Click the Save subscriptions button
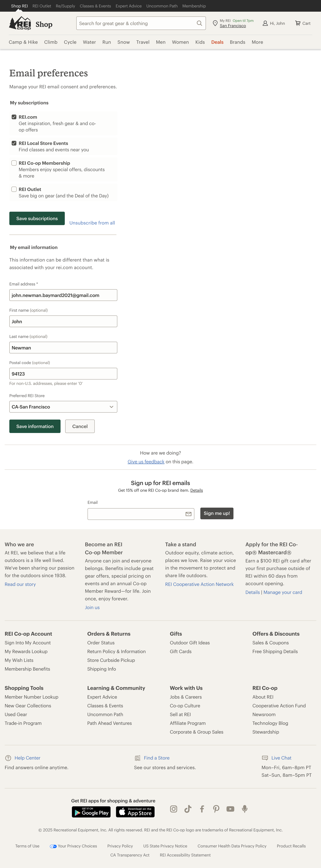Image resolution: width=321 pixels, height=868 pixels. pyautogui.click(x=37, y=218)
